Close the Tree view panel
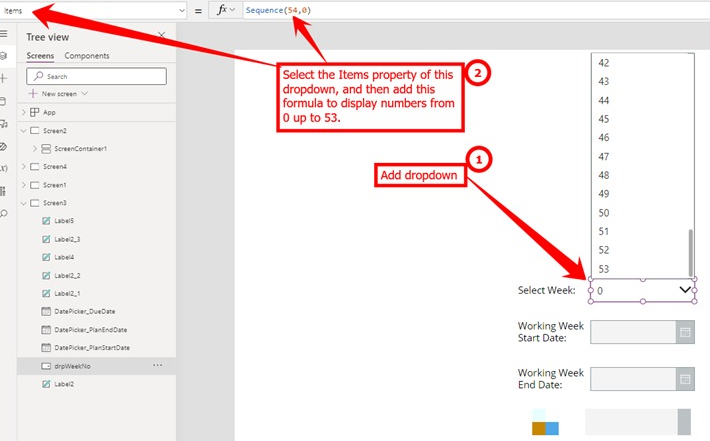710x441 pixels. [x=161, y=35]
